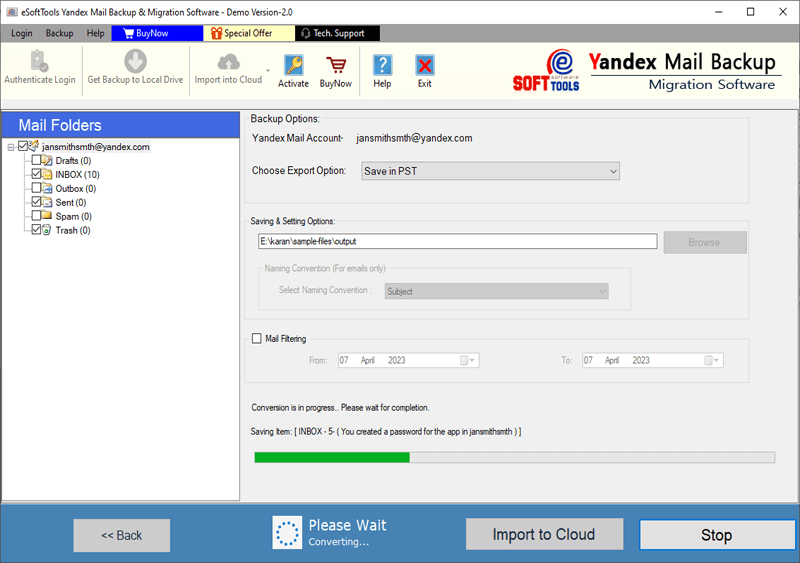This screenshot has width=800, height=563.
Task: Expand the Import into Cloud dropdown arrow
Action: [x=268, y=70]
